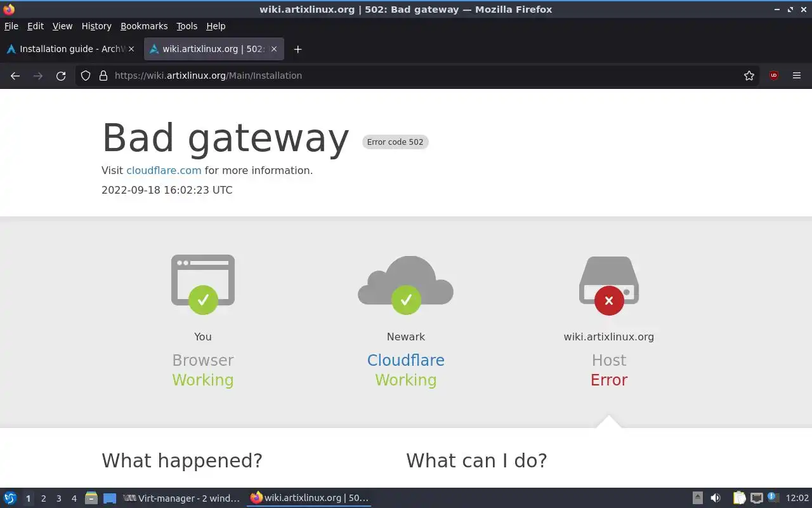The width and height of the screenshot is (812, 508).
Task: Switch to workspace 4
Action: click(74, 498)
